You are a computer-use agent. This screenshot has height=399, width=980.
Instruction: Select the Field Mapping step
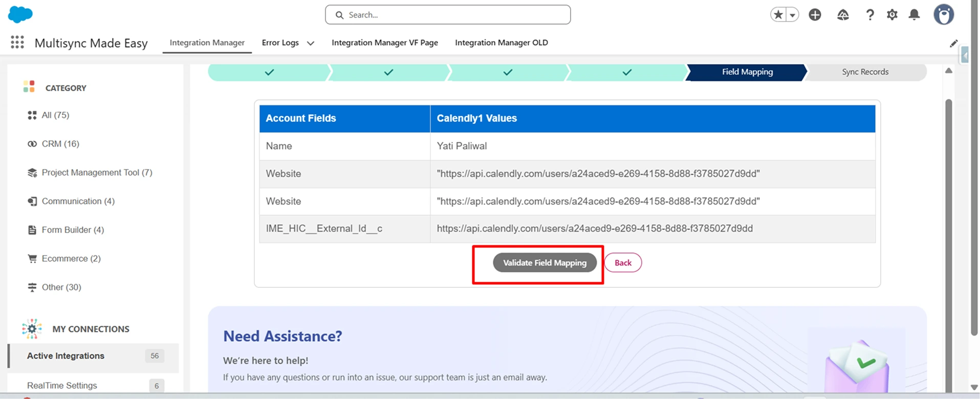point(747,72)
